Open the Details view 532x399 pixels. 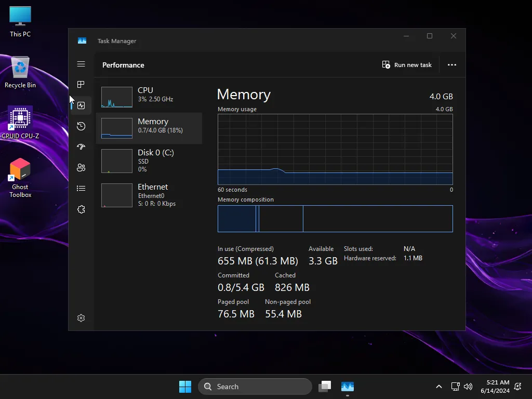[x=81, y=188]
